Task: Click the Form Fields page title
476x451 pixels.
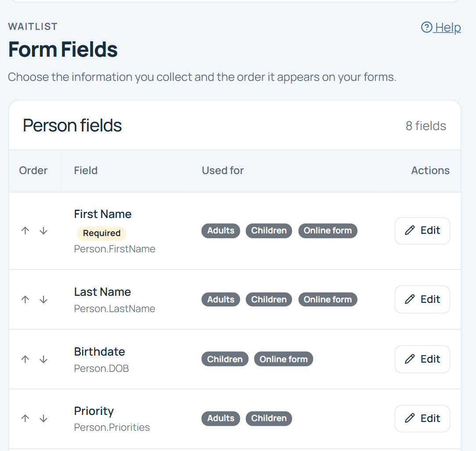Action: pos(63,50)
